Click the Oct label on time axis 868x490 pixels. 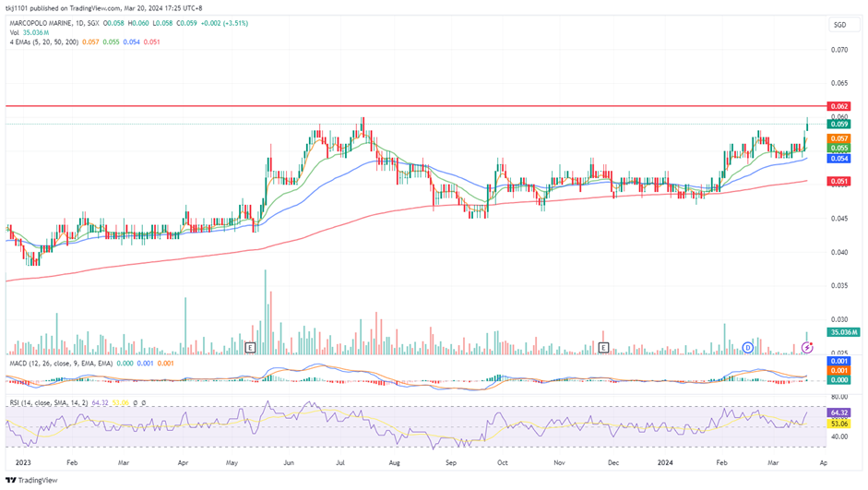pos(502,463)
